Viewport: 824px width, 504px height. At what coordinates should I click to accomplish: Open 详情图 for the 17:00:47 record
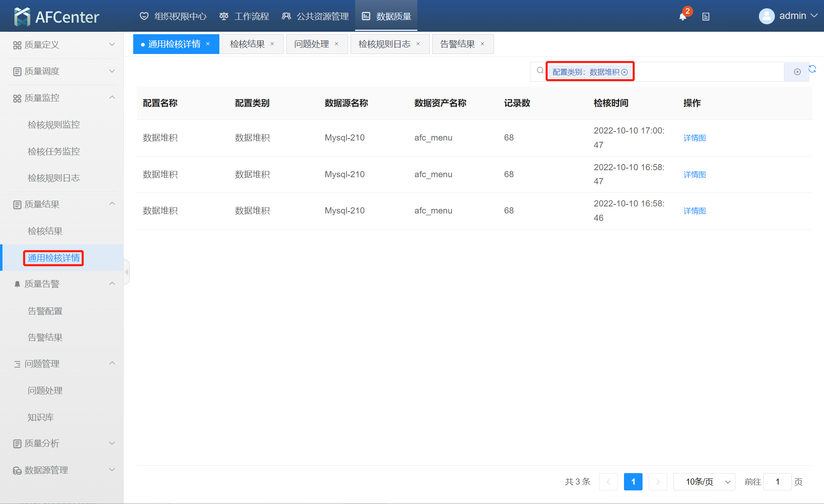[695, 138]
